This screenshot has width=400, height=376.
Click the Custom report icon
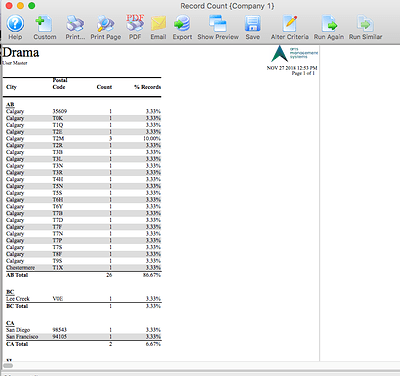(44, 24)
